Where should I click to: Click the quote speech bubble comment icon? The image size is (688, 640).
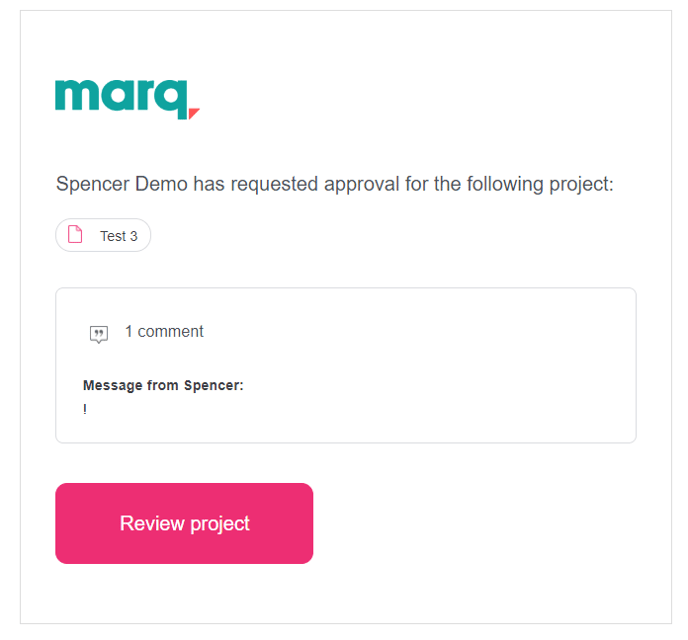pos(99,334)
